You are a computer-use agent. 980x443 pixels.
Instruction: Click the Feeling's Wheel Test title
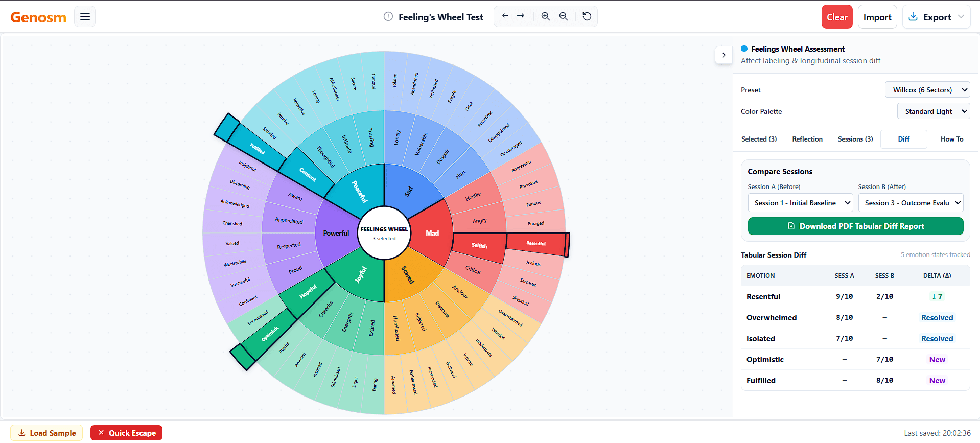tap(440, 17)
